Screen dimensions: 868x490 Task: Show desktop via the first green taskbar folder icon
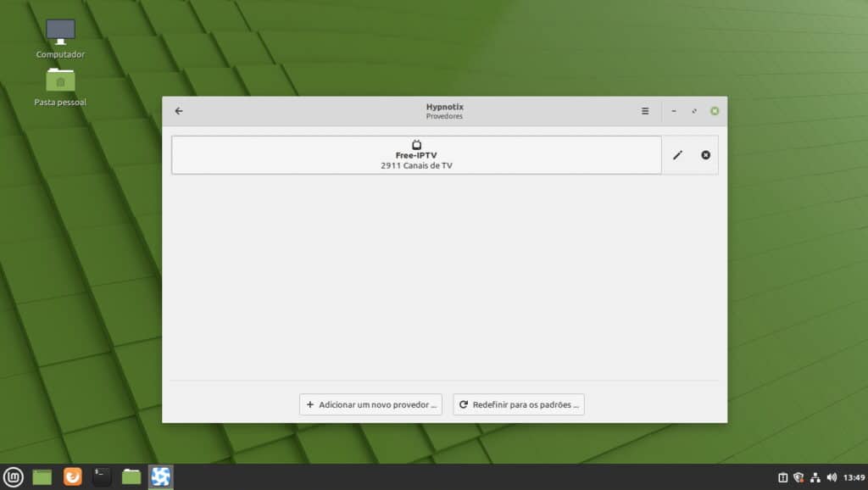coord(42,476)
